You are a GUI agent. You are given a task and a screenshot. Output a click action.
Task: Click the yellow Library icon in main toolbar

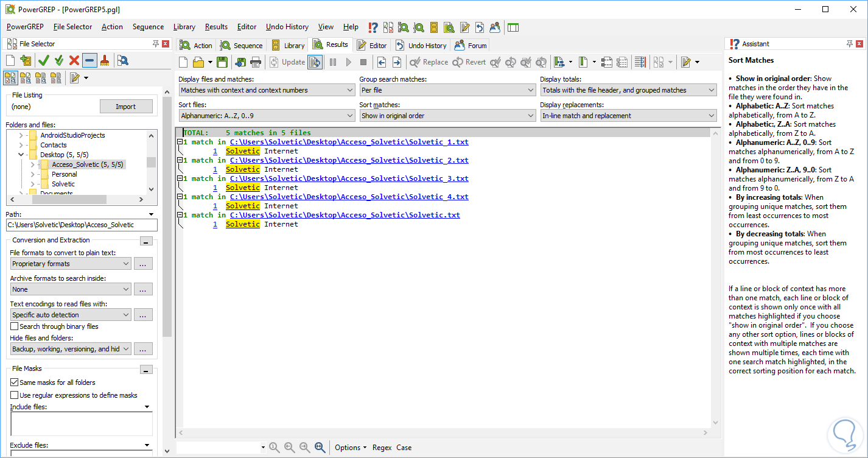pos(434,27)
